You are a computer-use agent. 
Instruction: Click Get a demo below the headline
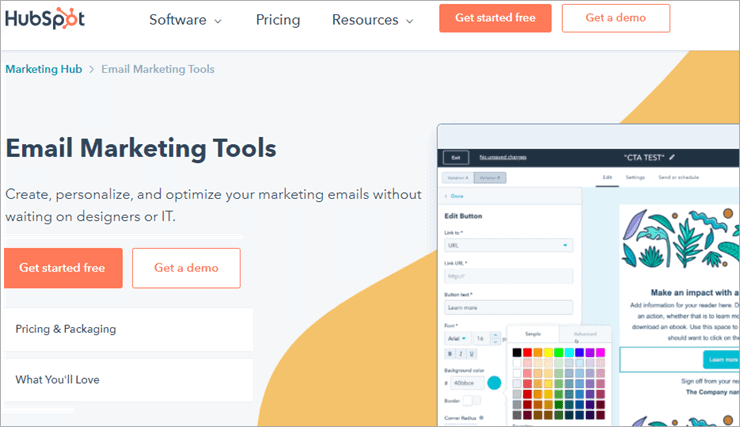(x=186, y=268)
